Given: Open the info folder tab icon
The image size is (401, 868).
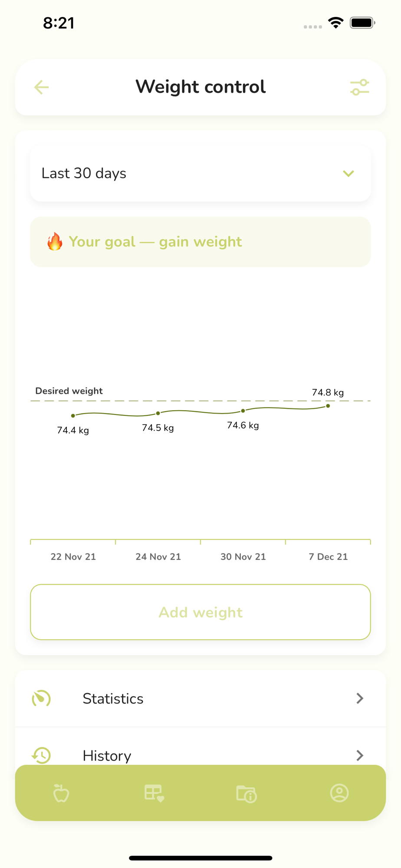Looking at the screenshot, I should pyautogui.click(x=247, y=794).
